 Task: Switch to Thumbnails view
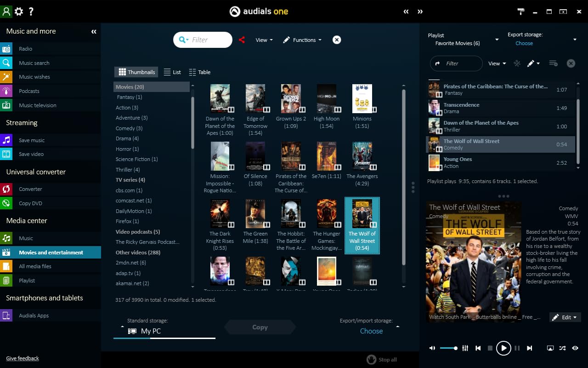[136, 72]
